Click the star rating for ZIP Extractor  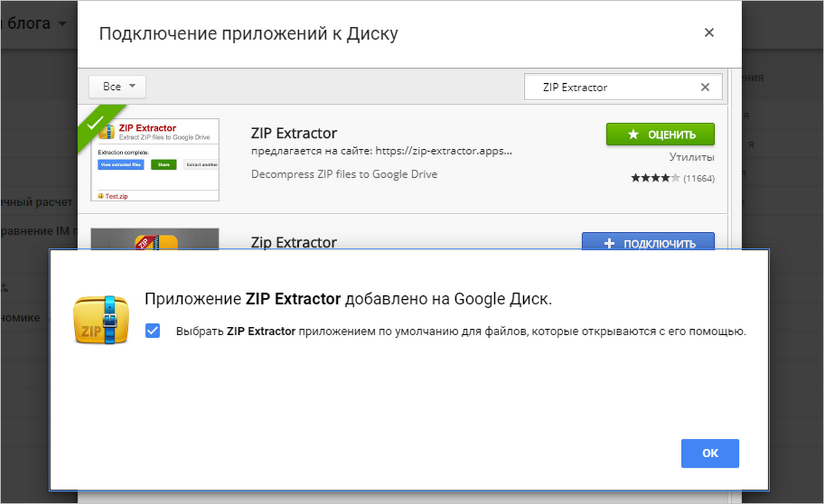pos(655,179)
